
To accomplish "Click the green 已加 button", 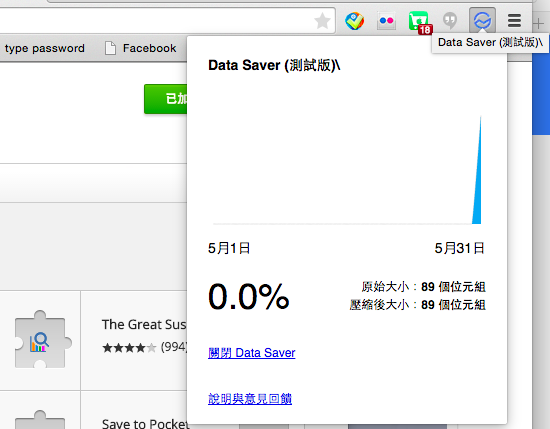I will [166, 99].
